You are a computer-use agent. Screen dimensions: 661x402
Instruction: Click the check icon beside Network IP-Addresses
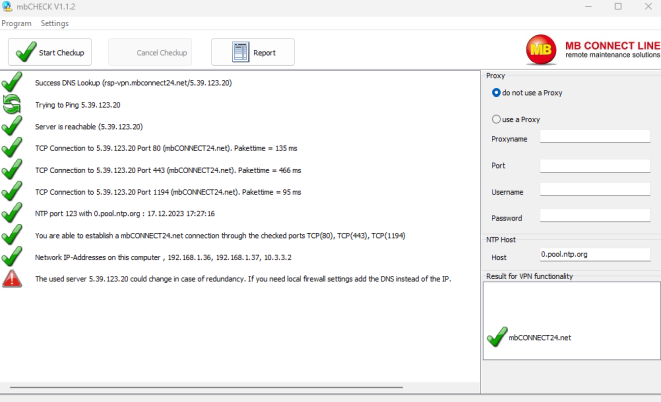[x=12, y=257]
